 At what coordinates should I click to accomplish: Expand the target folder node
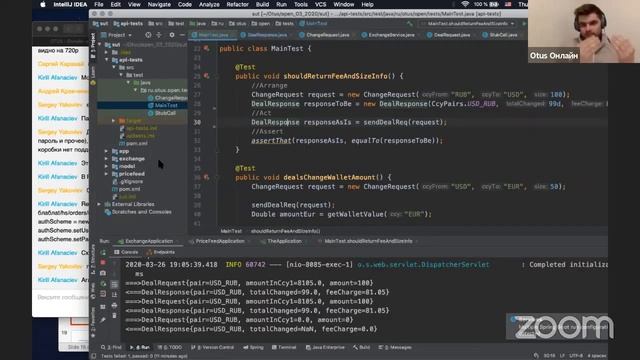[x=114, y=120]
